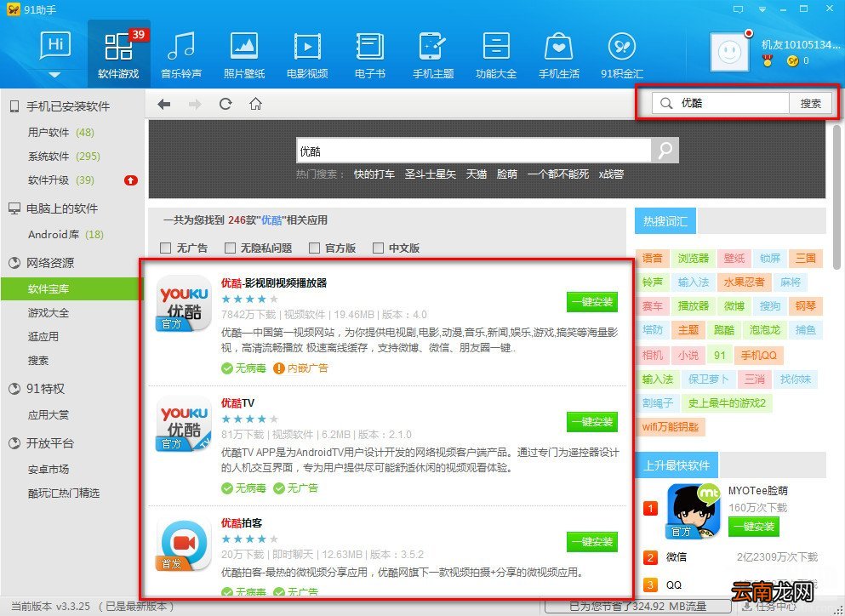Select 酷玩汇热门精选 in sidebar
This screenshot has height=616, width=845.
64,493
